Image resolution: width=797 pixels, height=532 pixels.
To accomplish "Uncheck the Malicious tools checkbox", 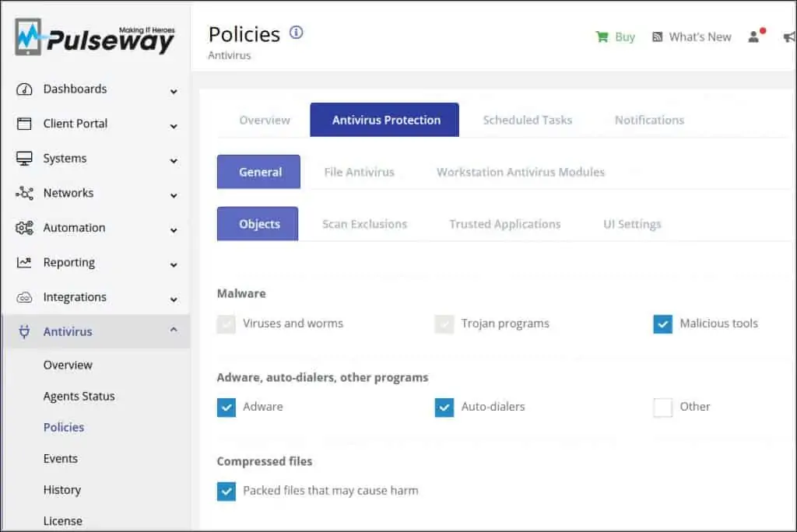I will pos(663,324).
